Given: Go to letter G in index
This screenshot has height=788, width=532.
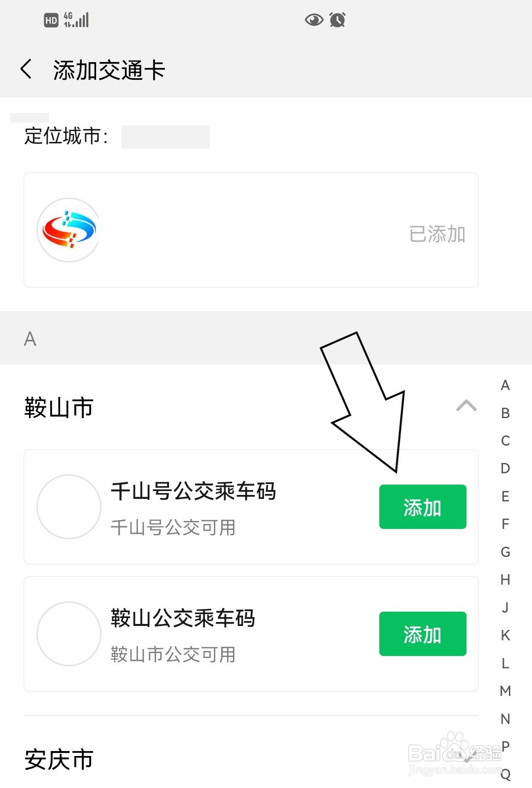Looking at the screenshot, I should (505, 552).
